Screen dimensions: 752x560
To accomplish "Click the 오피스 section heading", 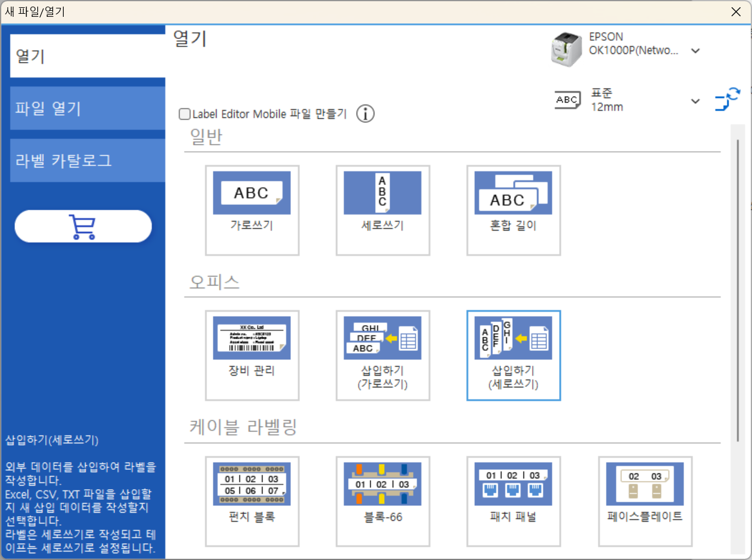I will pos(215,282).
